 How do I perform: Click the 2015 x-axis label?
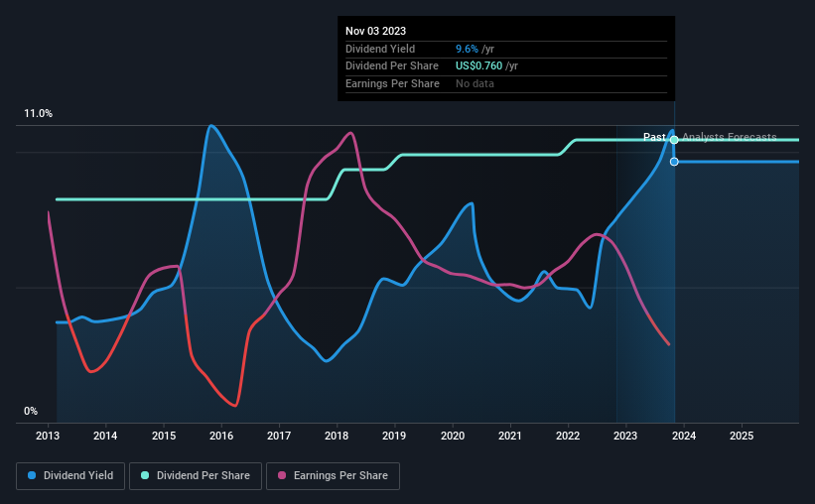(x=164, y=436)
